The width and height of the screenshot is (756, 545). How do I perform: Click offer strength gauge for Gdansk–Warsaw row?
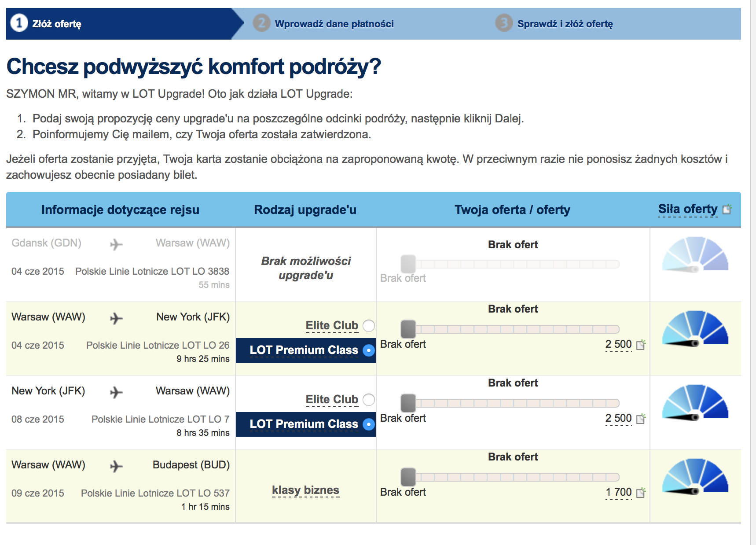695,255
